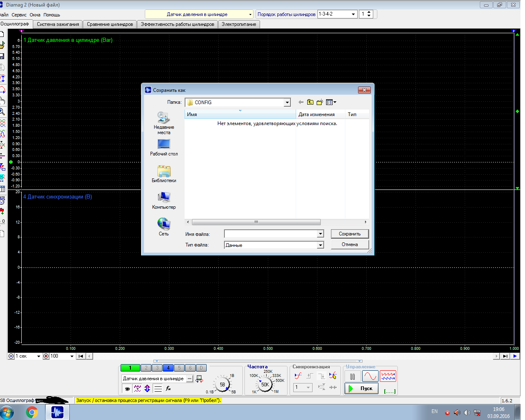Screen dimensions: 525x420
Task: Create a new folder in save dialog
Action: [320, 102]
